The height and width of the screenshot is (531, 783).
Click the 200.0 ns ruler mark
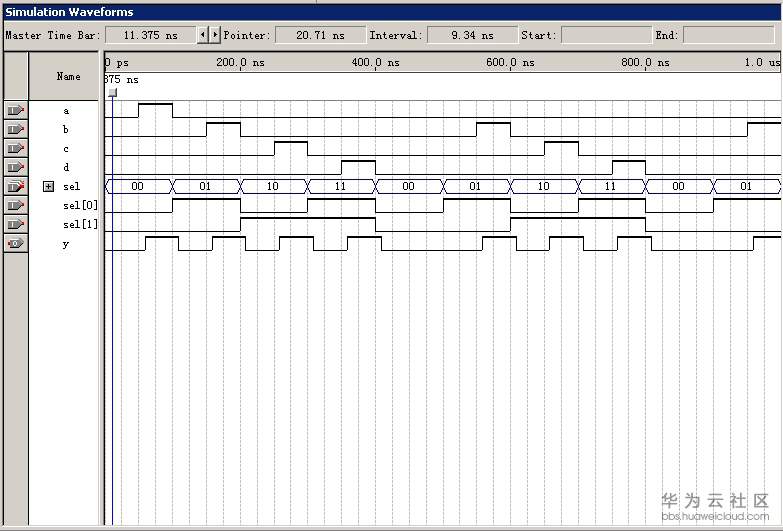240,62
